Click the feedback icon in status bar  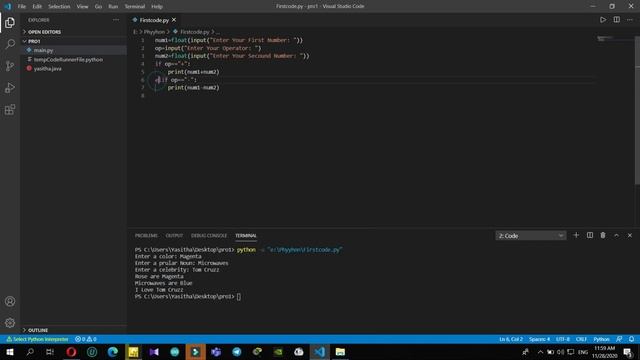coord(619,339)
